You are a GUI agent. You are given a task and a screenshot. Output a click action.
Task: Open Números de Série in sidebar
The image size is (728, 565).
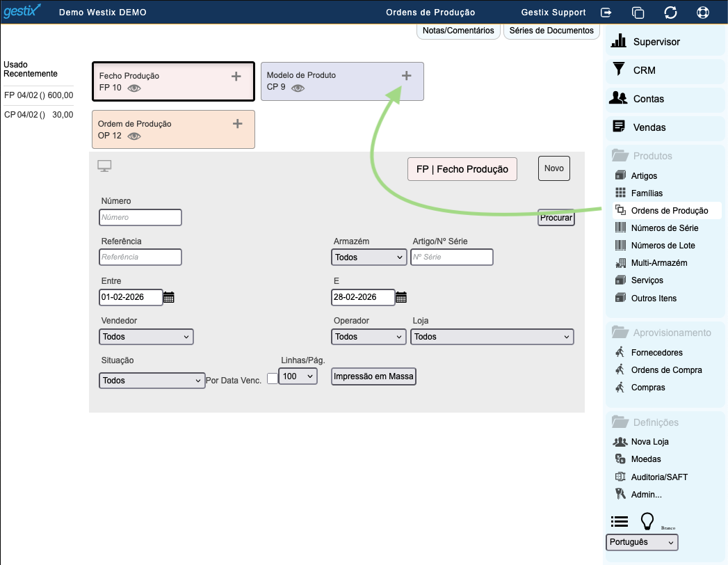click(x=664, y=228)
